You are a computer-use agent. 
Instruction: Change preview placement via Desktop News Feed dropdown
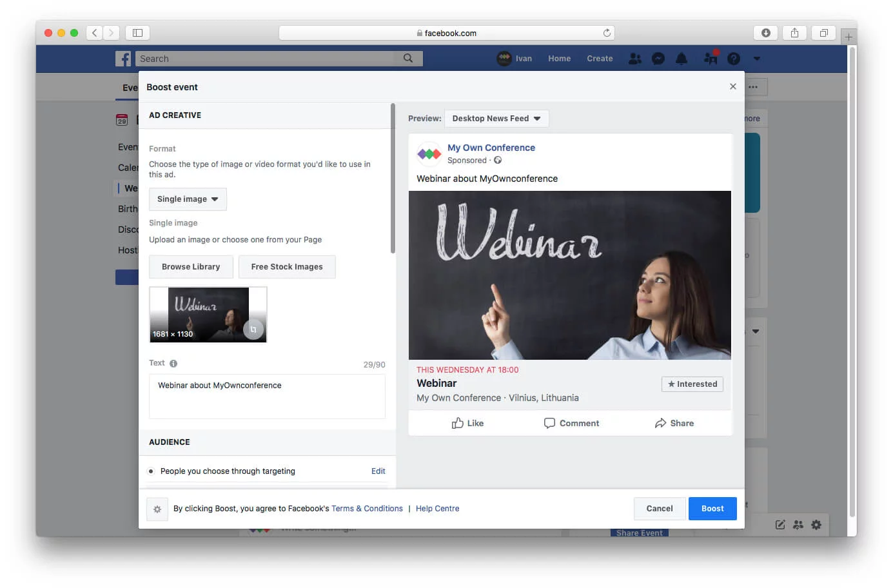pos(496,118)
